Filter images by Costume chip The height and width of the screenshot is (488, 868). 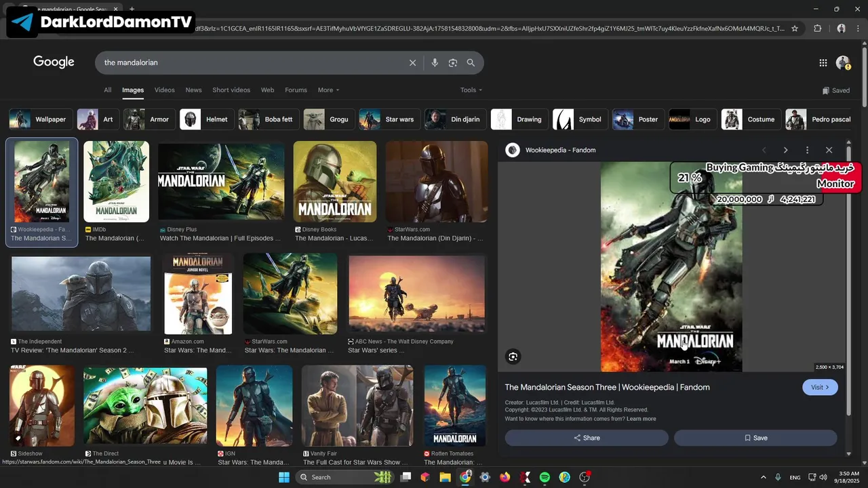click(x=751, y=119)
